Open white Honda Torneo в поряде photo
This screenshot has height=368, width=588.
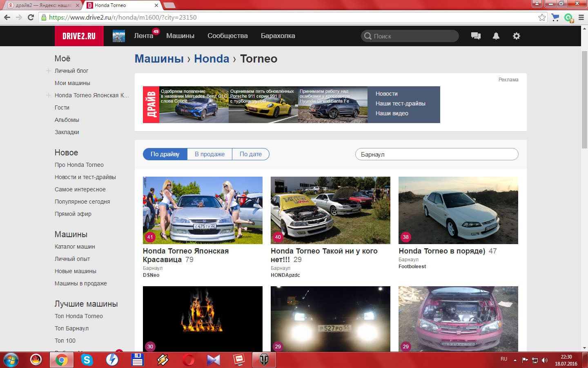pos(458,210)
